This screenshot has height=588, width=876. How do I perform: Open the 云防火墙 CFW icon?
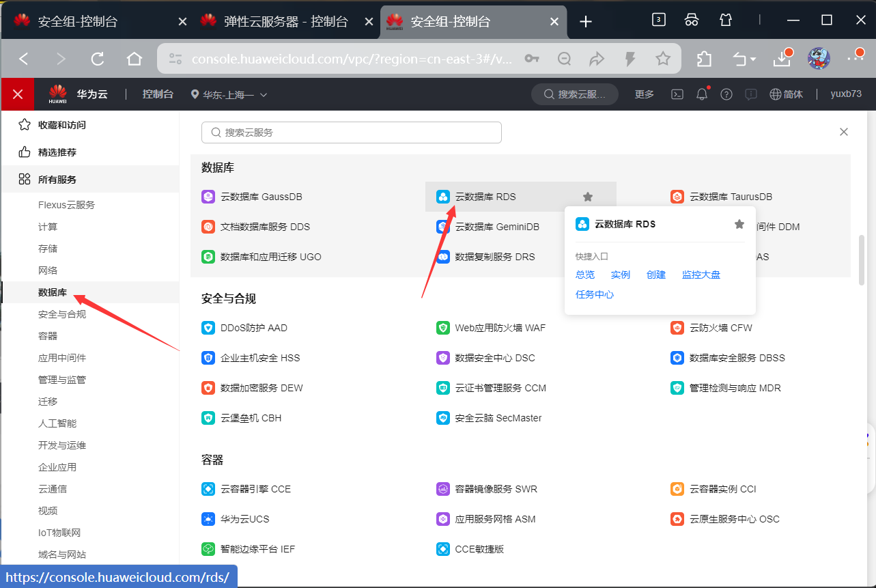pos(677,328)
